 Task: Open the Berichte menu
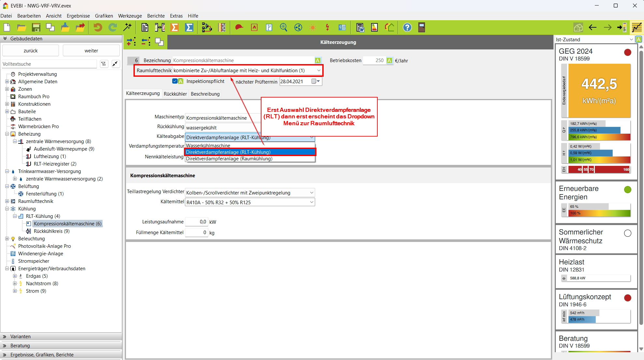[x=156, y=16]
